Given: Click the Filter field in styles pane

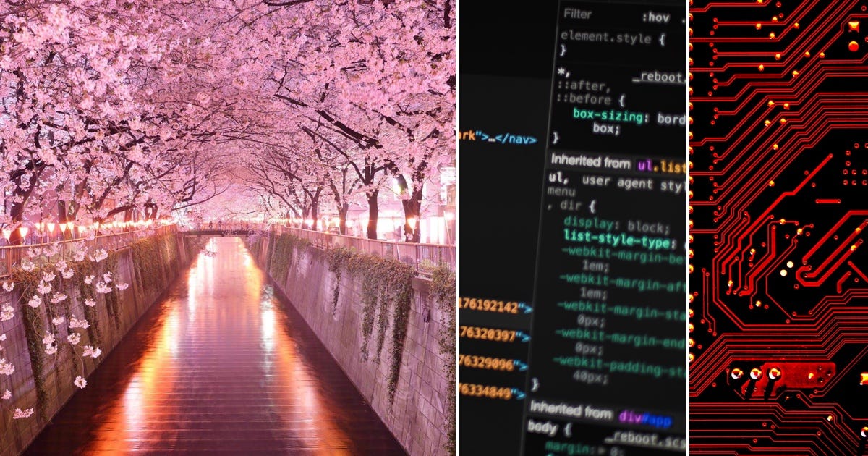Looking at the screenshot, I should point(578,14).
